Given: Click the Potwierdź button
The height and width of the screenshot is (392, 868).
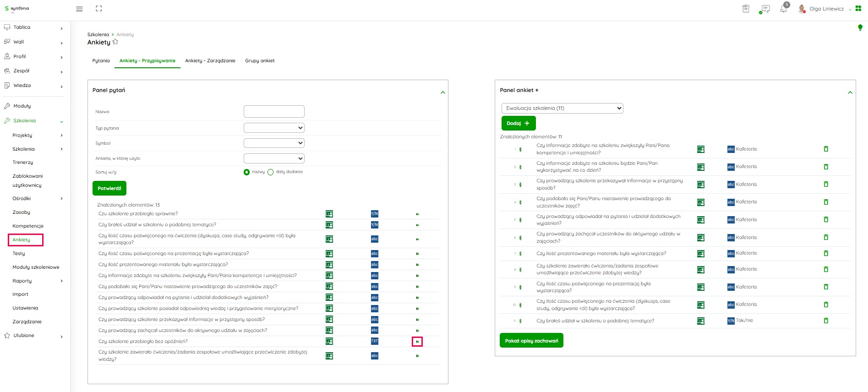Looking at the screenshot, I should pyautogui.click(x=109, y=188).
